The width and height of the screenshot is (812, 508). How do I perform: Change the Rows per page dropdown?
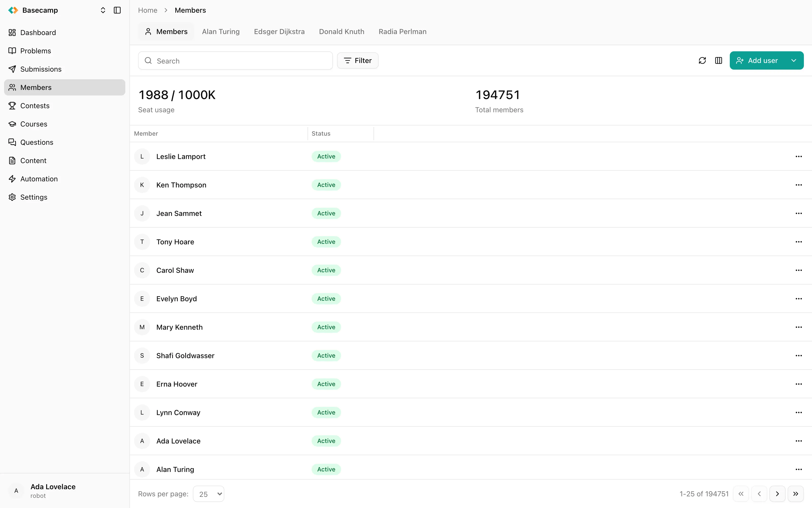tap(208, 494)
